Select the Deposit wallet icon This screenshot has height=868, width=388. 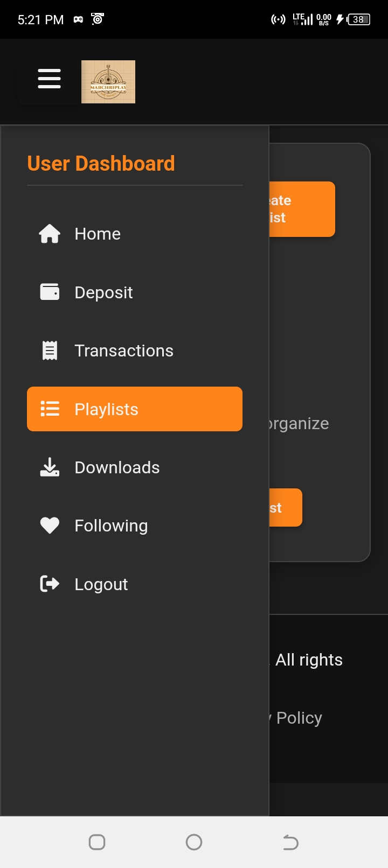pyautogui.click(x=50, y=292)
